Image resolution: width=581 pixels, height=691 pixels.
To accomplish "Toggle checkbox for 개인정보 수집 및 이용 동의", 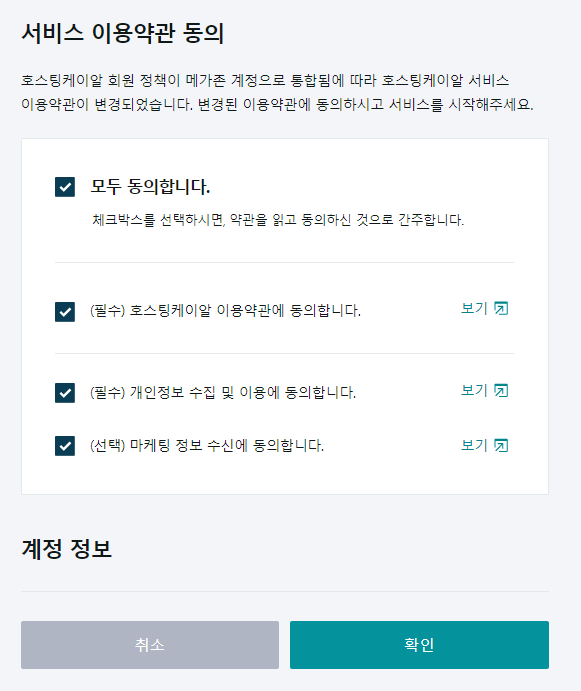I will (x=65, y=393).
